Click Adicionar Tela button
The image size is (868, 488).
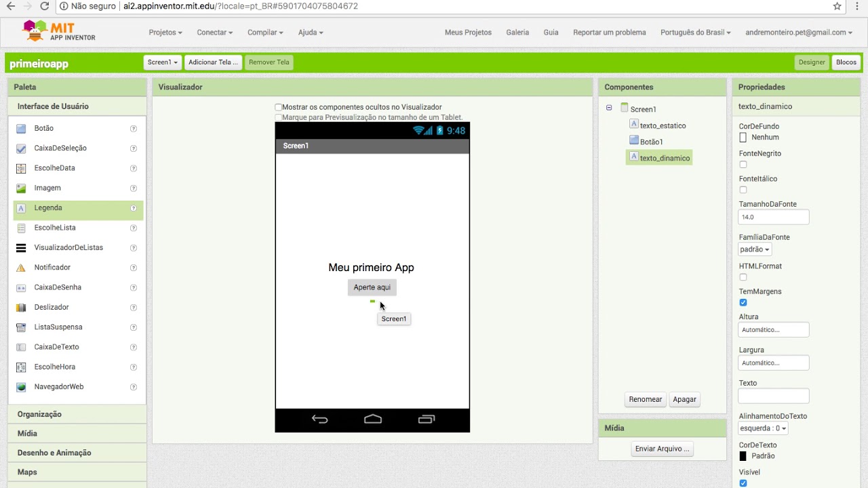click(x=213, y=62)
